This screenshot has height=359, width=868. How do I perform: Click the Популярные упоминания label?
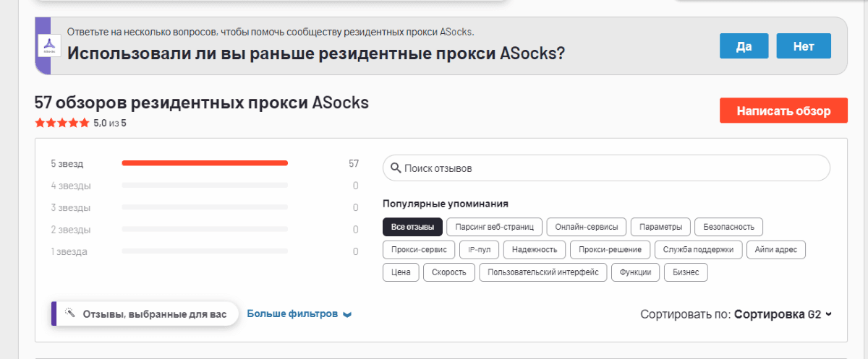[x=446, y=204]
